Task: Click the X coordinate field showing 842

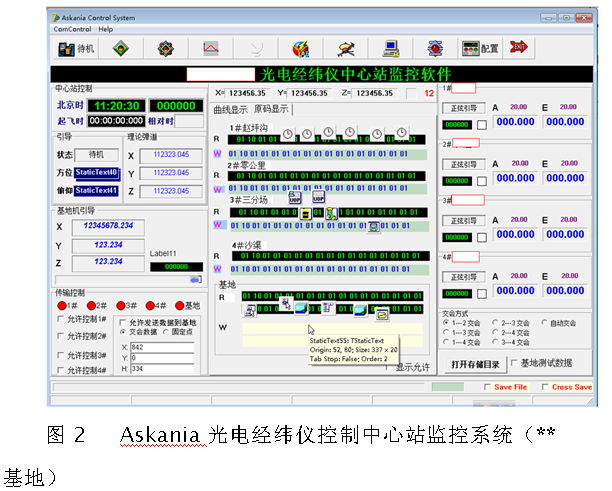Action: coord(160,346)
